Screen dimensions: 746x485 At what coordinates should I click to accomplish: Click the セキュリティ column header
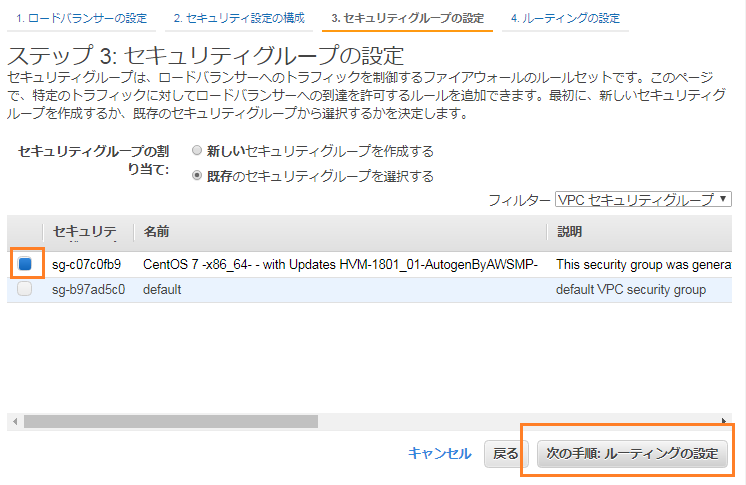coord(85,232)
